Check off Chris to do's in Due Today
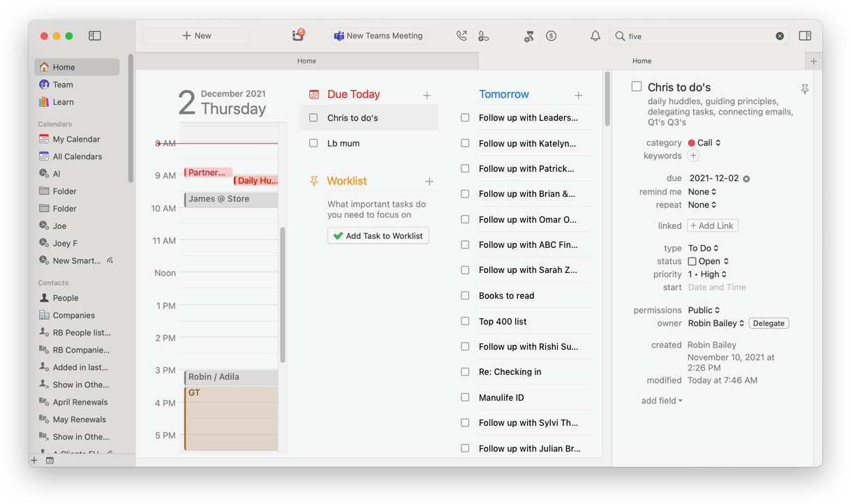 coord(313,118)
